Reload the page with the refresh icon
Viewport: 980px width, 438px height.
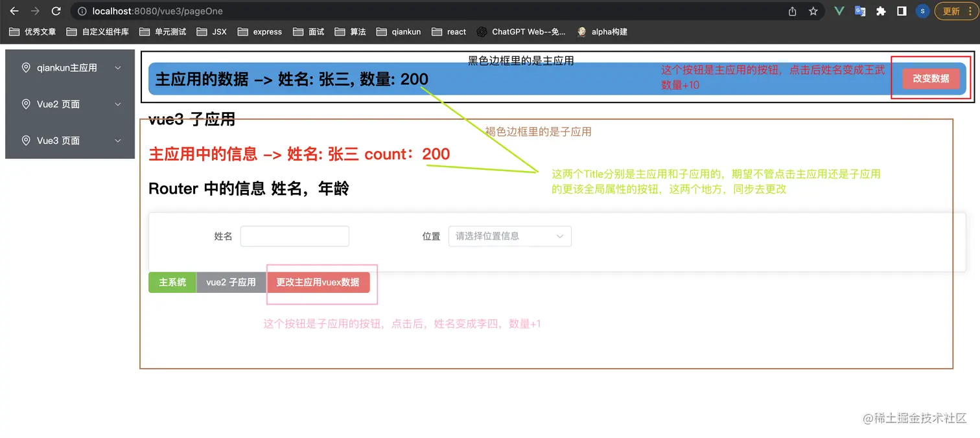pyautogui.click(x=56, y=10)
